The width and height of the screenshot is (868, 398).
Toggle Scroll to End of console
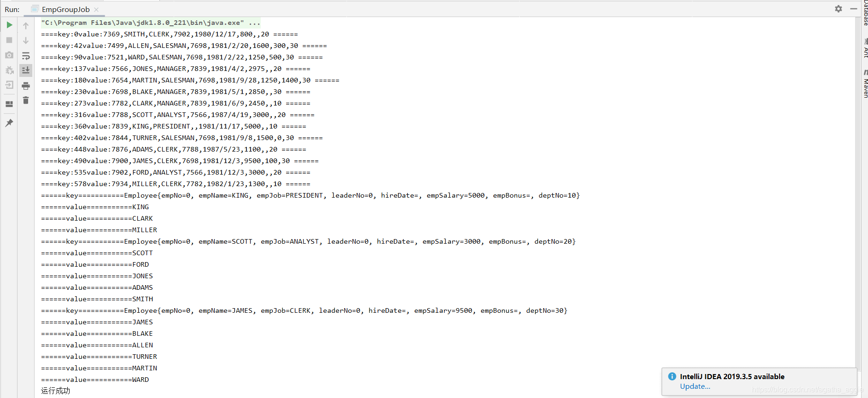coord(26,70)
